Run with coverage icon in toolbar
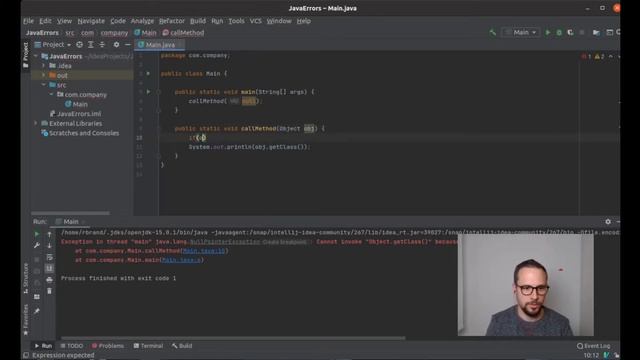Image resolution: width=640 pixels, height=360 pixels. (x=571, y=33)
